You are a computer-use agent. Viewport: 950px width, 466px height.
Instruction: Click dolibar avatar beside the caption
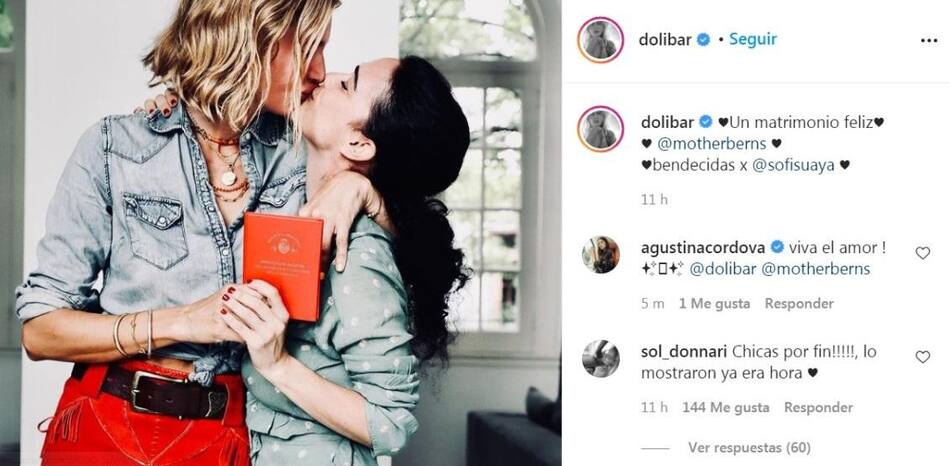point(600,128)
